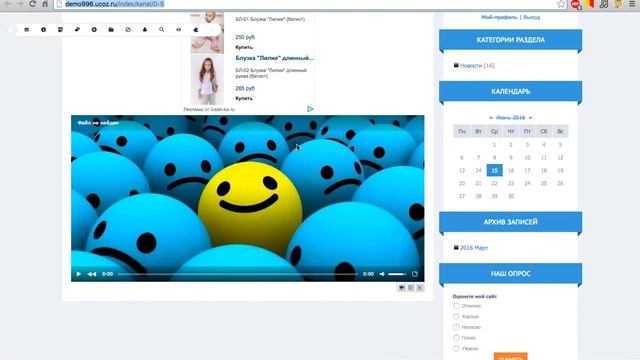
Task: Open the 'Июнь 2016' calendar month link
Action: coord(511,118)
